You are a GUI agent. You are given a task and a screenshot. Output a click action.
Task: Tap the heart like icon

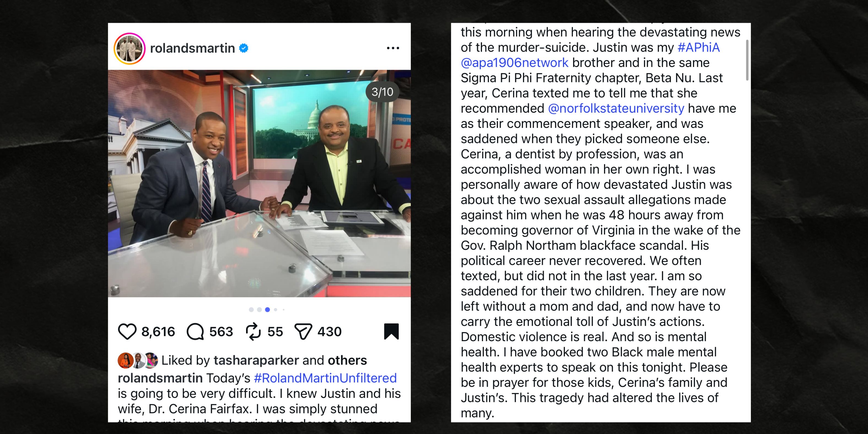tap(127, 331)
